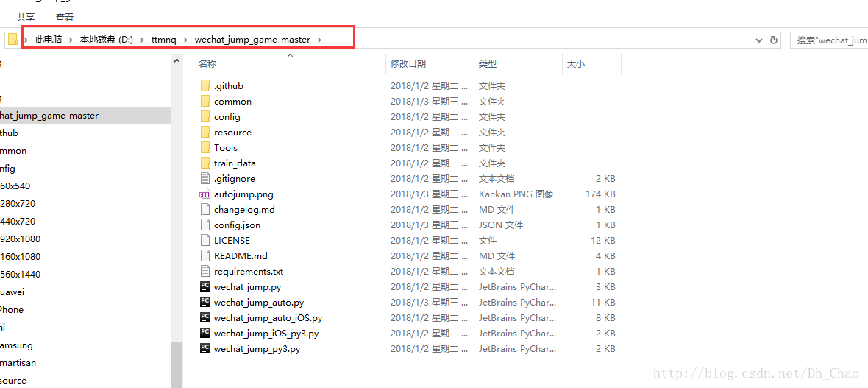Expand the chevron after 此电脑 in path
Screen dimensions: 868x388
tap(71, 40)
